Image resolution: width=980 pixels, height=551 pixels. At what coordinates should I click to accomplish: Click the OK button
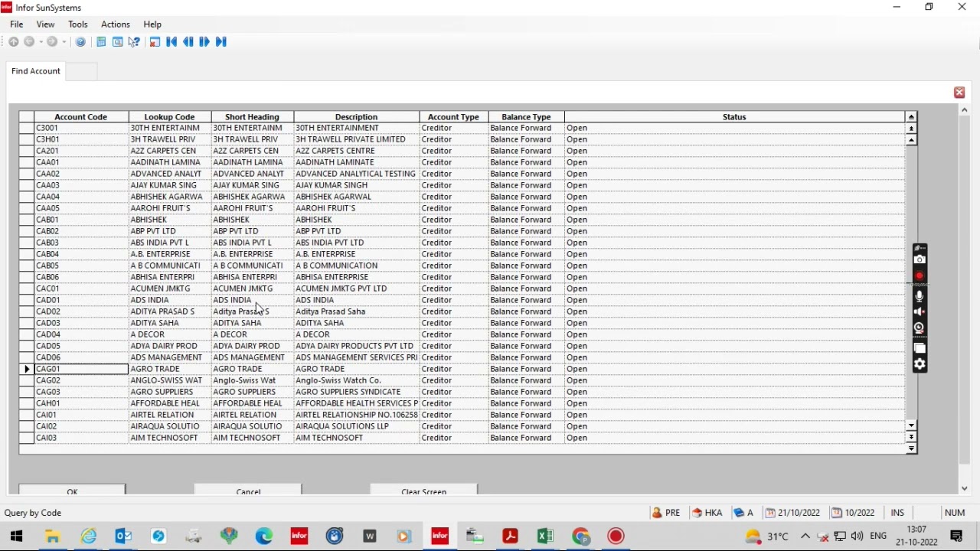pos(73,490)
